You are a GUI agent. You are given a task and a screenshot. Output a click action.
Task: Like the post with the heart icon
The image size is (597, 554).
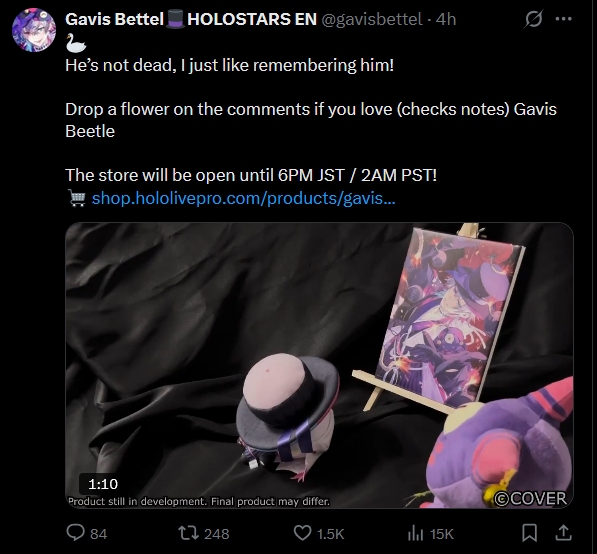(x=303, y=533)
